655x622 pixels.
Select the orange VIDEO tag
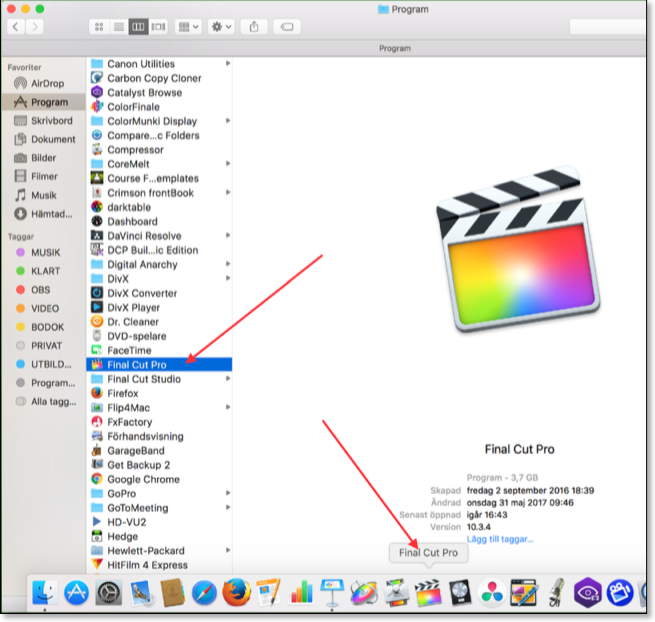[x=43, y=308]
